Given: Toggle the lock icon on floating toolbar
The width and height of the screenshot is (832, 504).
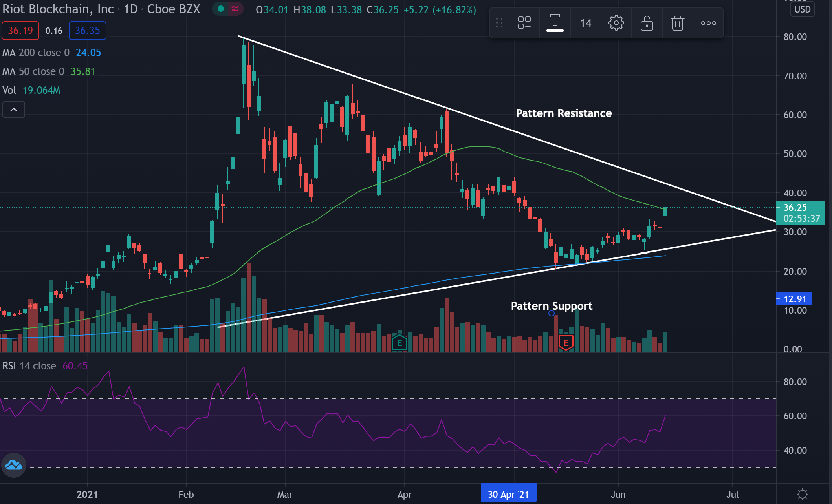Looking at the screenshot, I should pyautogui.click(x=647, y=23).
